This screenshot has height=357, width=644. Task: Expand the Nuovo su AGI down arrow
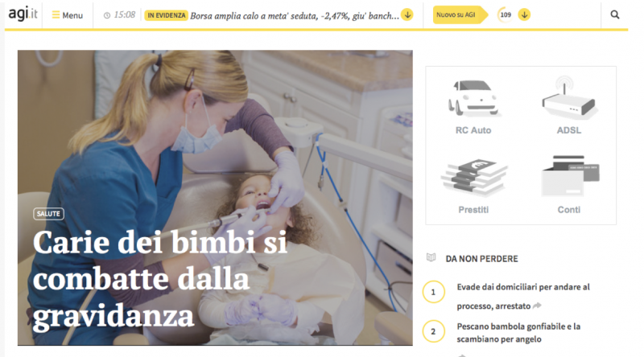pos(524,14)
